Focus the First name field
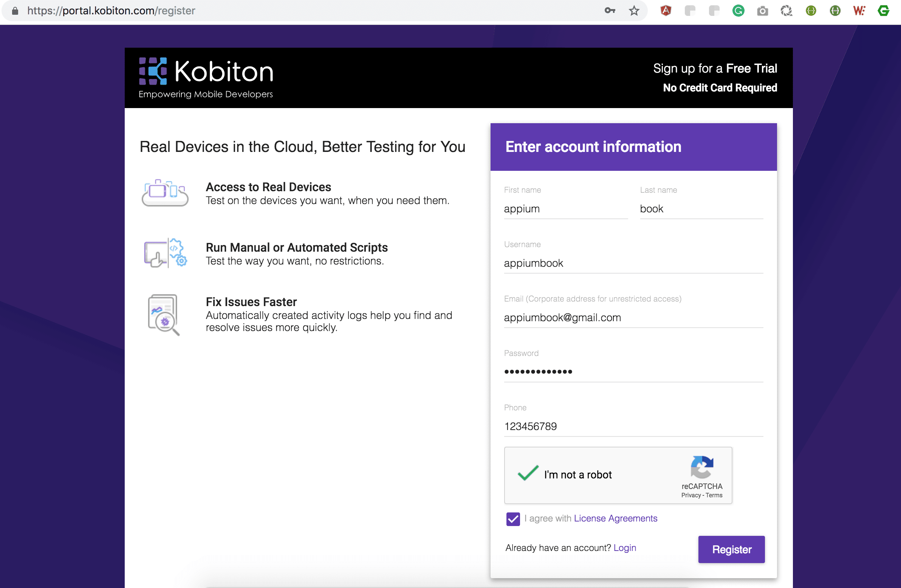Viewport: 901px width, 588px height. (566, 209)
